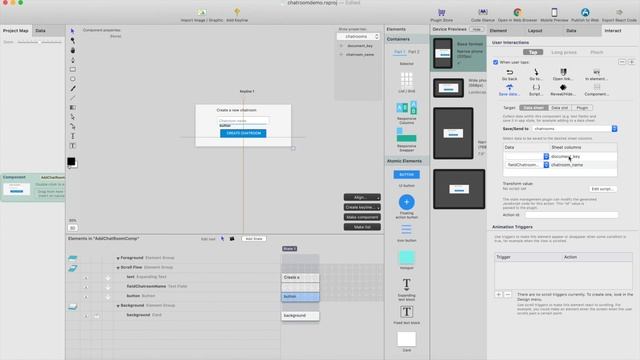Select the text cursor tool
This screenshot has width=640, height=360.
click(x=73, y=136)
